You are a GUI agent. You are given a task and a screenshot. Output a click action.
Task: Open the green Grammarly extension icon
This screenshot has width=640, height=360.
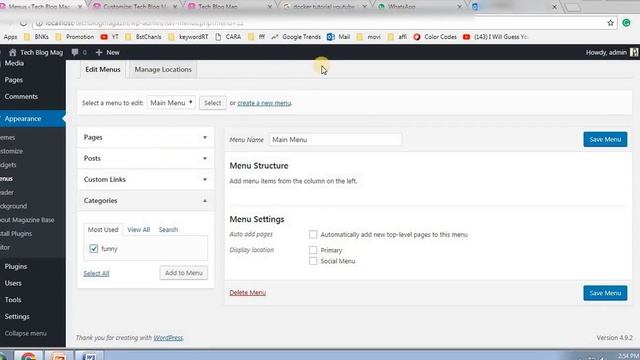[x=626, y=23]
